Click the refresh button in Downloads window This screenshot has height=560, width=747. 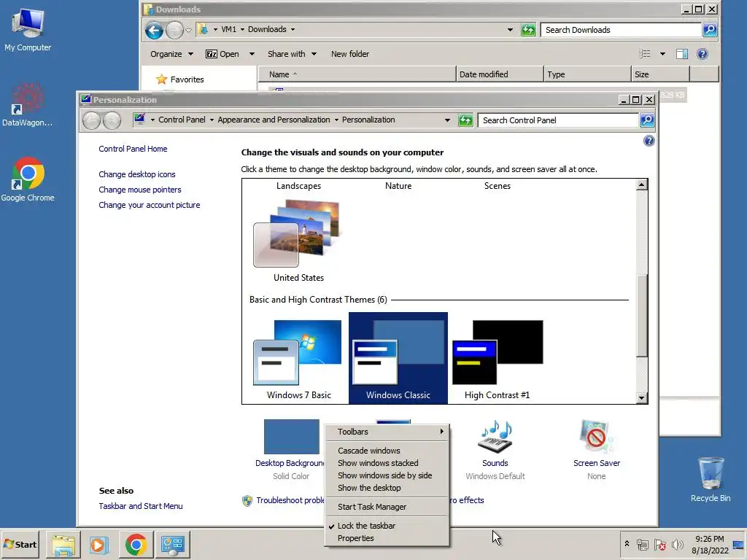pyautogui.click(x=528, y=29)
